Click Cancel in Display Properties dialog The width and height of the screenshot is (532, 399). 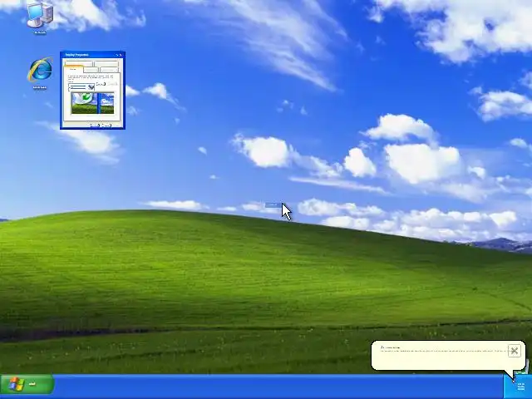[x=106, y=126]
